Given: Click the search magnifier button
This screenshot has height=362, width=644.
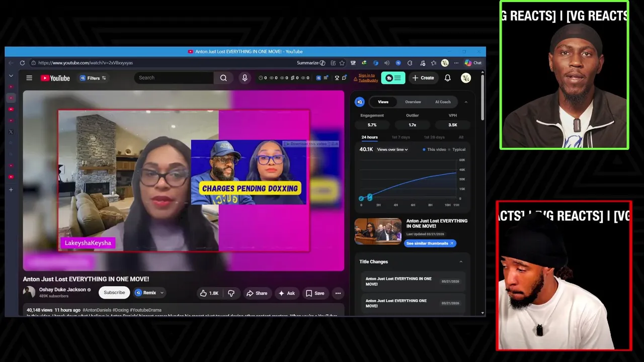Looking at the screenshot, I should tap(223, 78).
